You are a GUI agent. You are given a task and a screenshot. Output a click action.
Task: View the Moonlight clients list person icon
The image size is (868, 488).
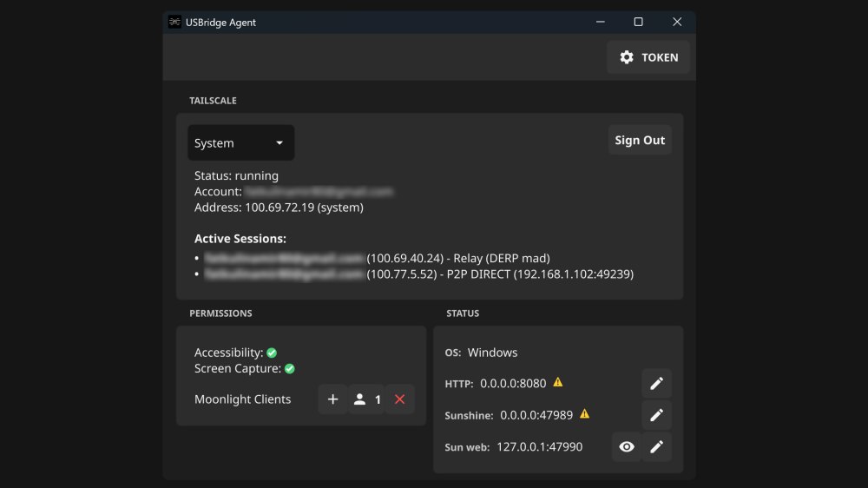[366, 399]
